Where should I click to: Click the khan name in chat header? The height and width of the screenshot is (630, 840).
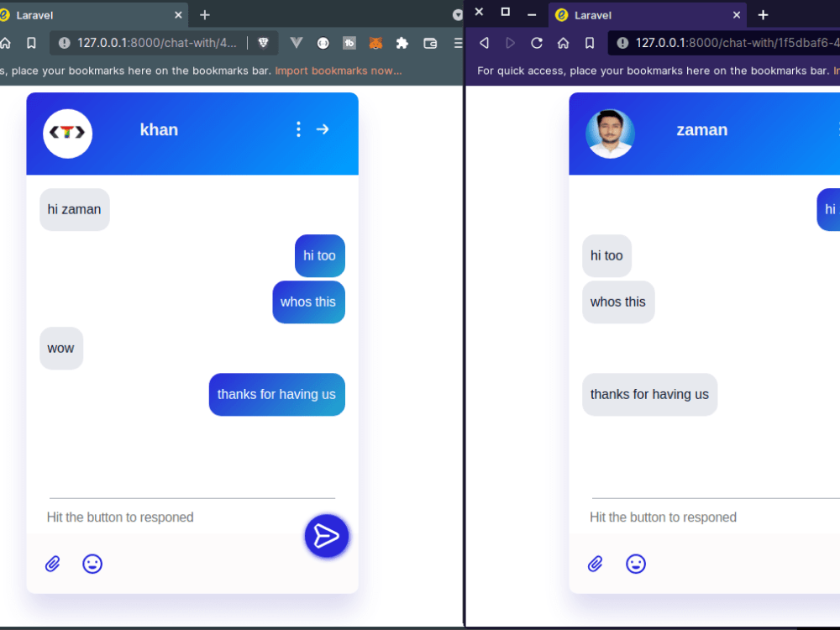pyautogui.click(x=159, y=129)
